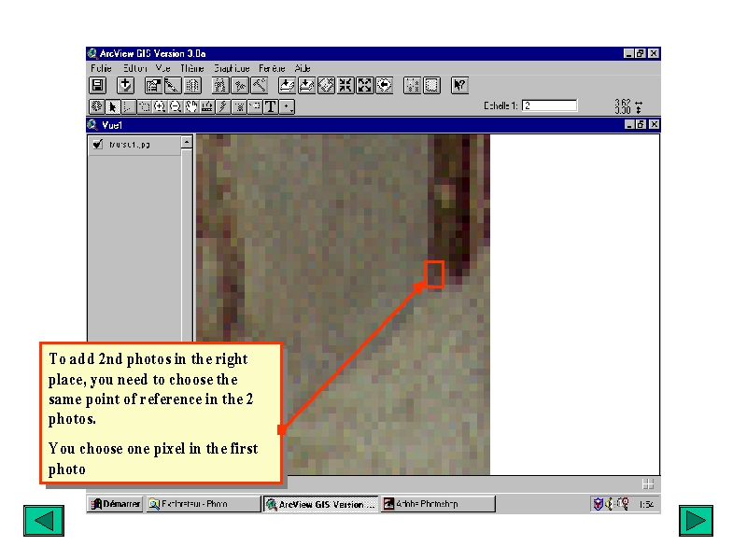Click the Clear Selected Features button
The width and height of the screenshot is (747, 560).
pos(431,86)
